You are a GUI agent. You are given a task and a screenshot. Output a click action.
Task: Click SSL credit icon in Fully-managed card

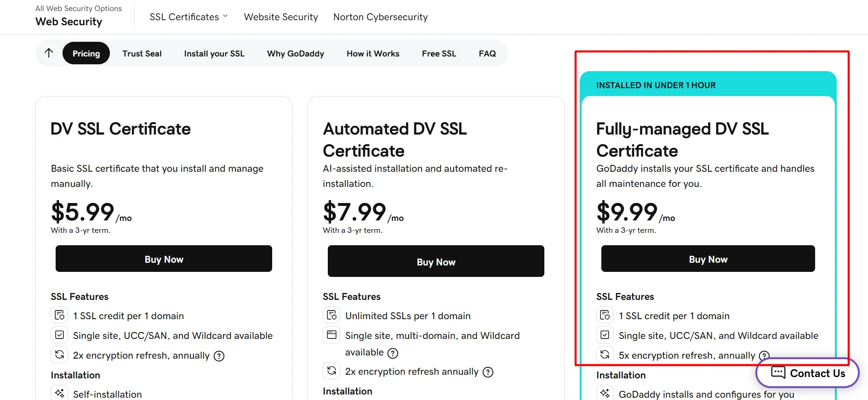[x=605, y=315]
